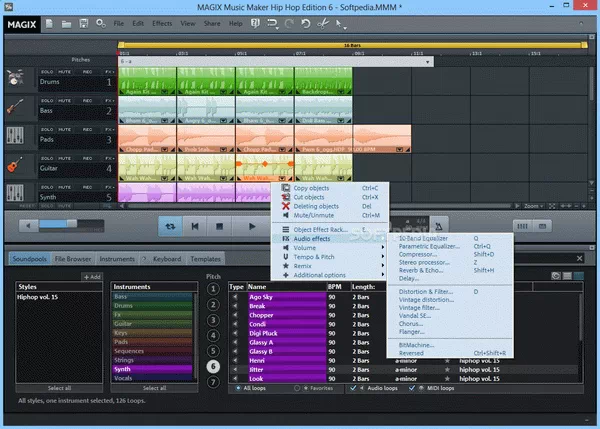Select pitch number 6 button
The image size is (600, 429).
212,367
